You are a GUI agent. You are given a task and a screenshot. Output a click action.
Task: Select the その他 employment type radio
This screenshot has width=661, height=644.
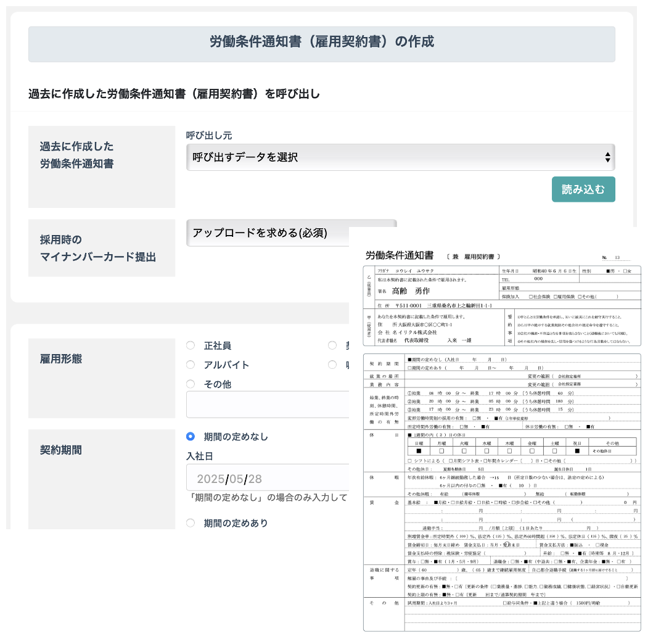coord(191,384)
